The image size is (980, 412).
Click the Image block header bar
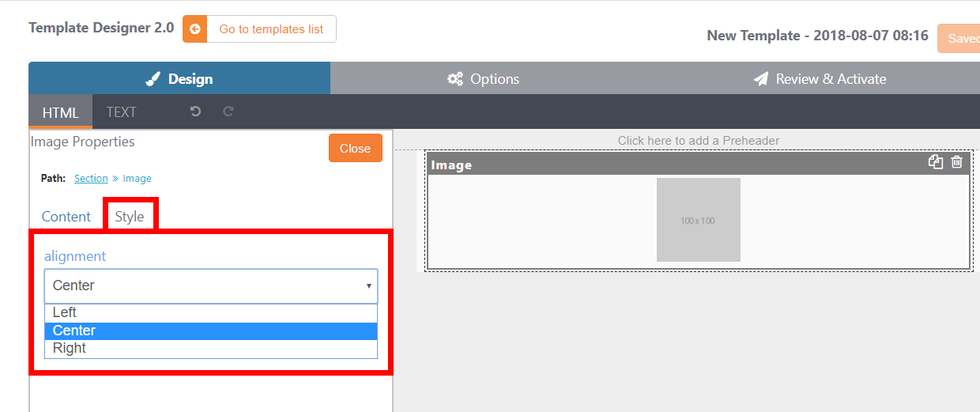pyautogui.click(x=699, y=164)
